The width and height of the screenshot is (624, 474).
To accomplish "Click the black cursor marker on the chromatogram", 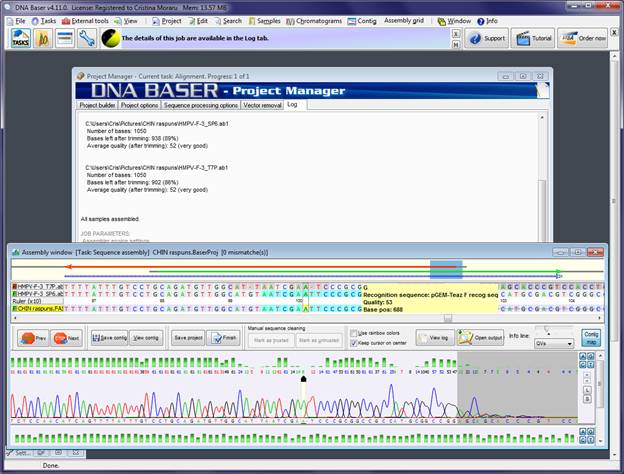I will point(303,379).
